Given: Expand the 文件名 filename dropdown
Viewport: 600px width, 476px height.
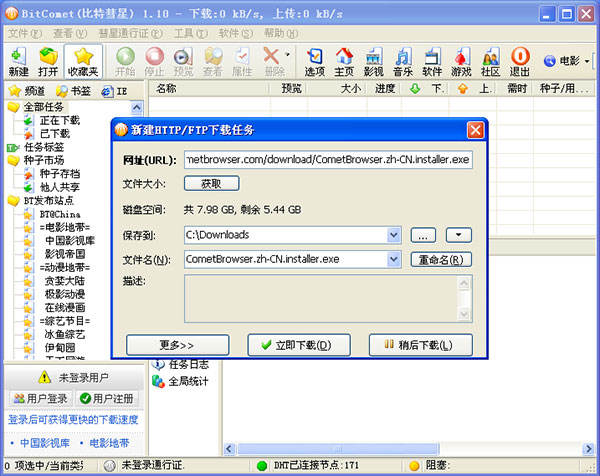Looking at the screenshot, I should pos(394,259).
